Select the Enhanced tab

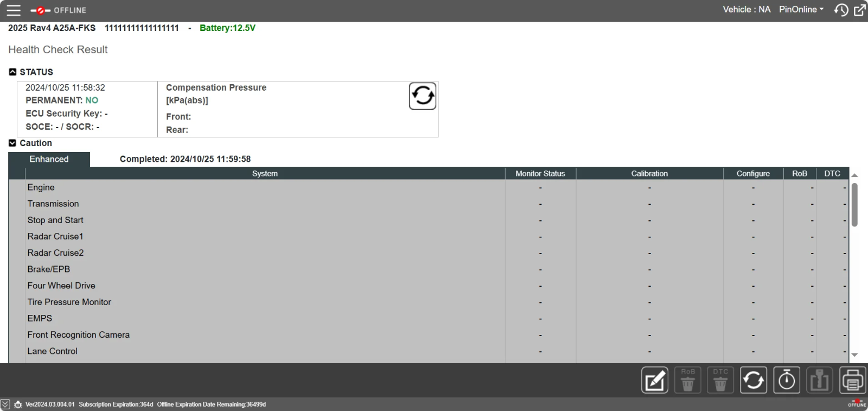[x=49, y=159]
